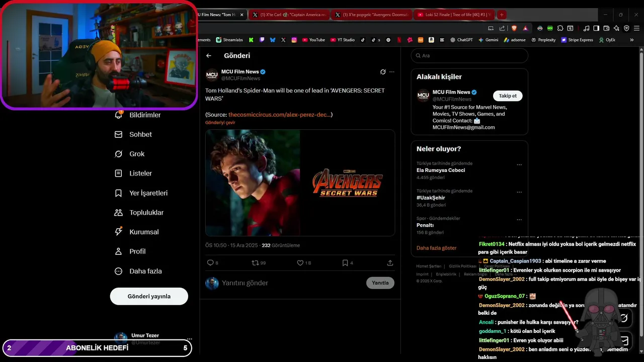Open the YouTube bookmark

coord(313,40)
